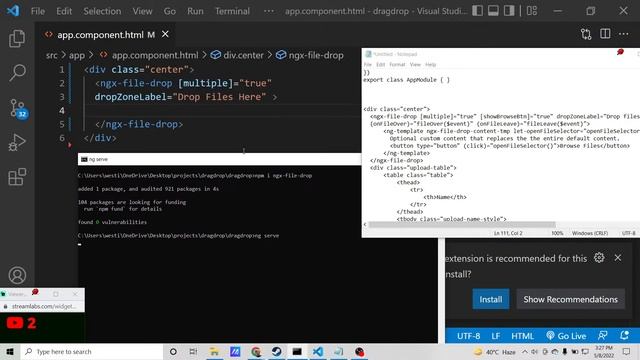Viewport: 640px width, 360px height.
Task: Open the View menu in VS Code
Action: (x=142, y=11)
